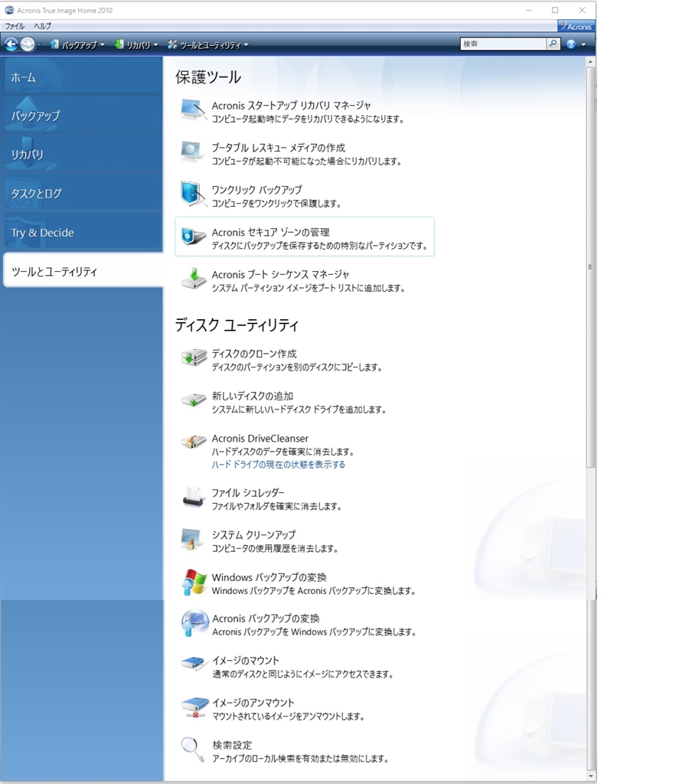Screen dimensions: 676x784
Task: Open Acronis DriveCleanser title
Action: [260, 439]
